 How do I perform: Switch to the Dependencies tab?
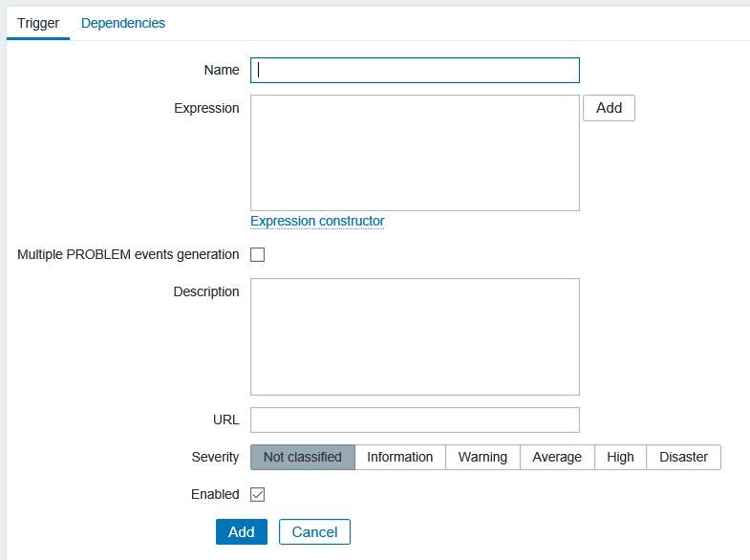coord(123,23)
